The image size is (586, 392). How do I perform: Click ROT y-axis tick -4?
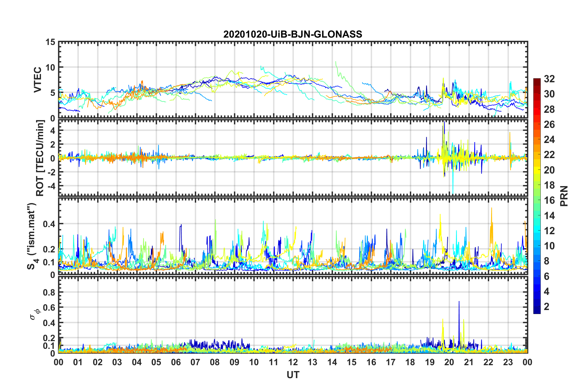pyautogui.click(x=51, y=186)
